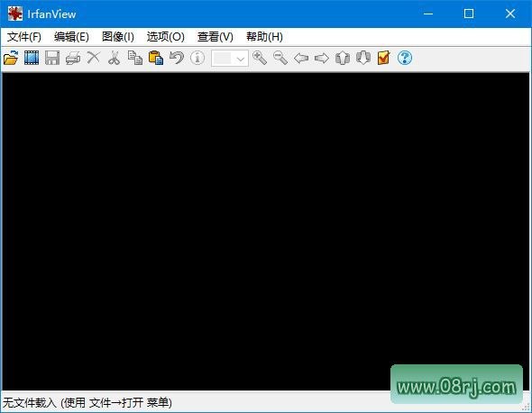
Task: Open the 选项(O) menu
Action: (x=166, y=37)
